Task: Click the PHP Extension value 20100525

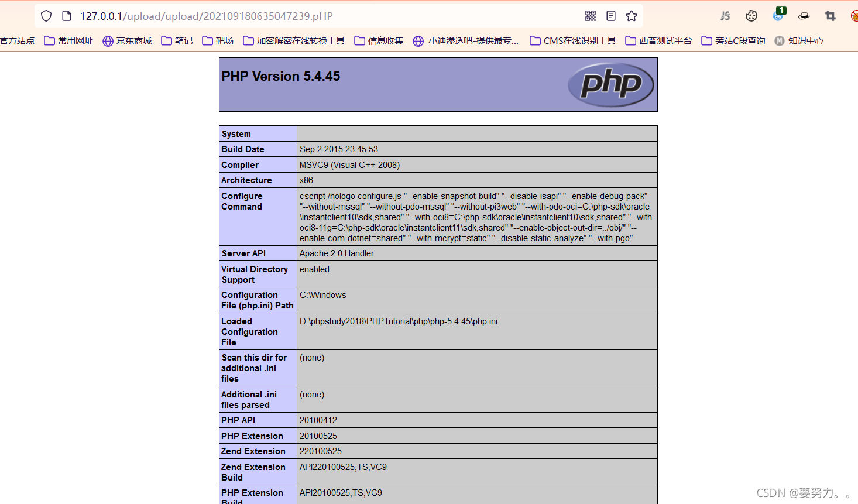Action: click(318, 436)
